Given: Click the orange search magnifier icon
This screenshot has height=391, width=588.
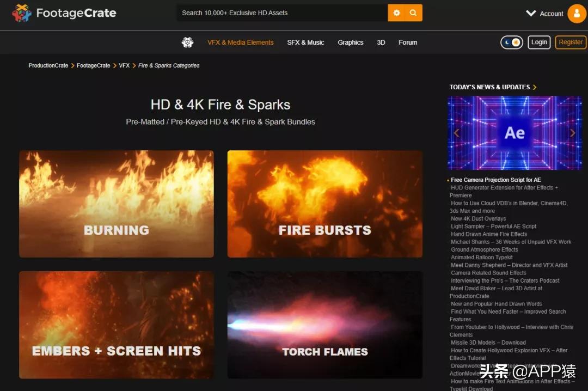Looking at the screenshot, I should (x=413, y=13).
